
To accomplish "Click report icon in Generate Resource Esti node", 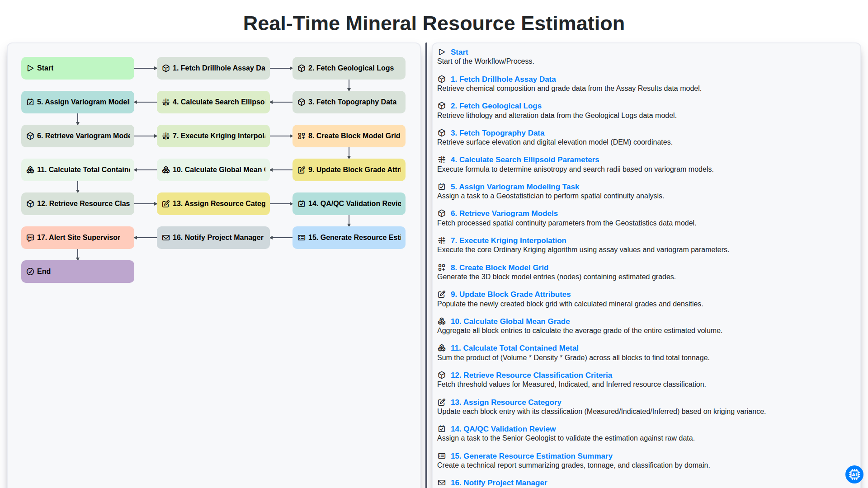I will (x=302, y=238).
